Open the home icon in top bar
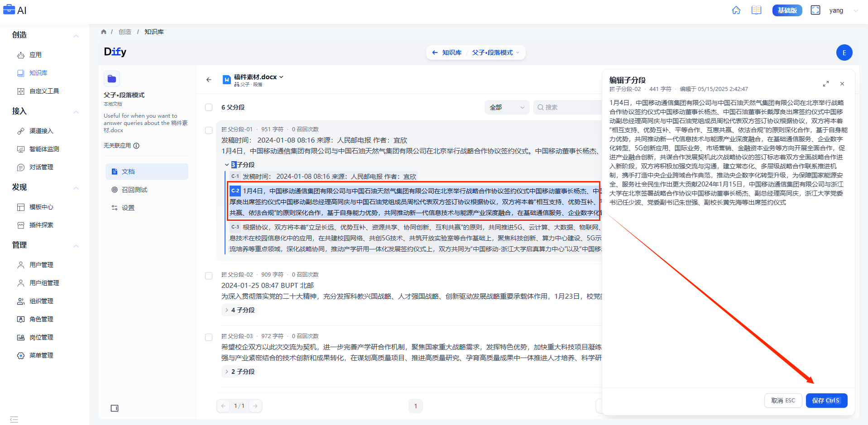Viewport: 868px width, 425px height. click(736, 10)
